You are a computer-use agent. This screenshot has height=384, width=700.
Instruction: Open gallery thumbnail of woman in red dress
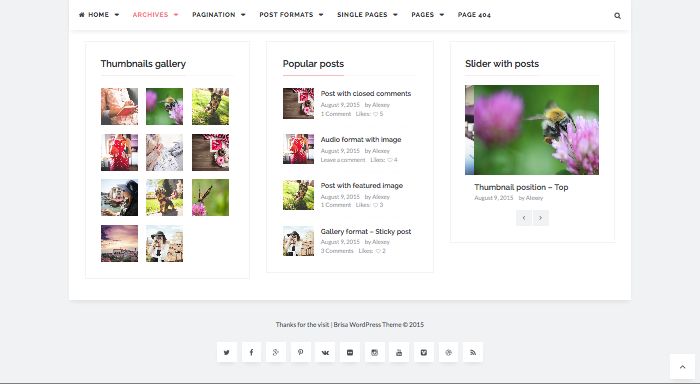point(120,152)
